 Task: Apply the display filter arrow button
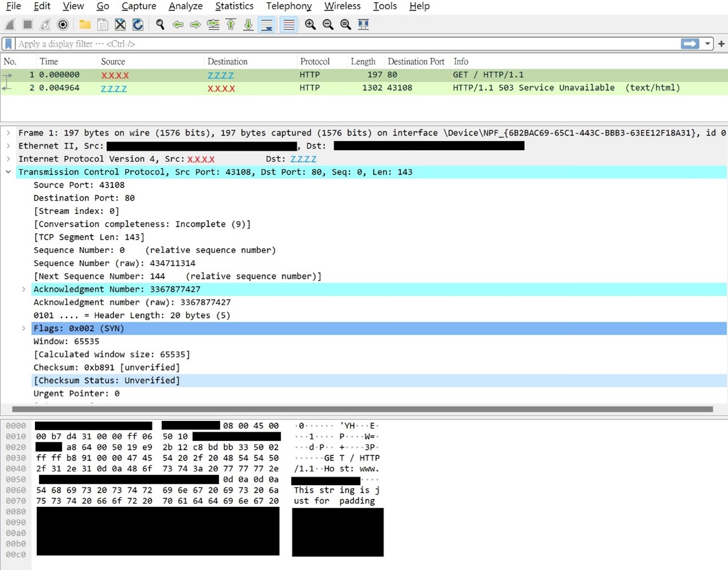click(x=690, y=44)
